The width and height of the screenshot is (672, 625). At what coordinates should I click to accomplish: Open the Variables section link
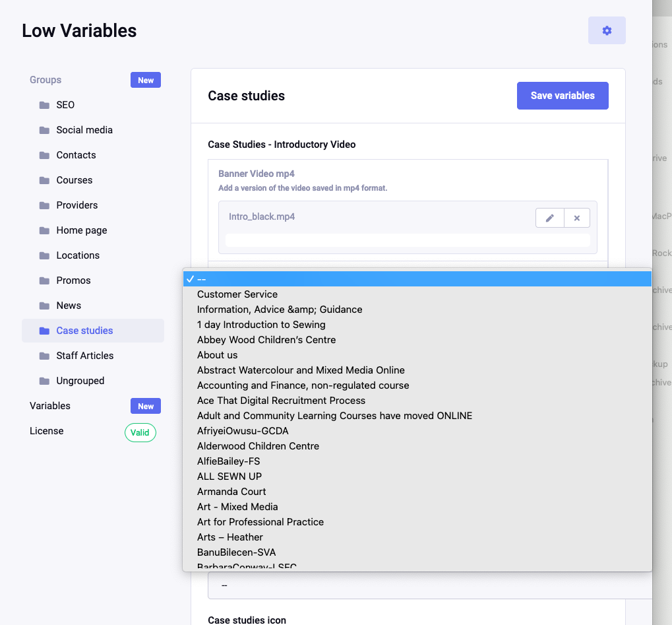(x=49, y=406)
